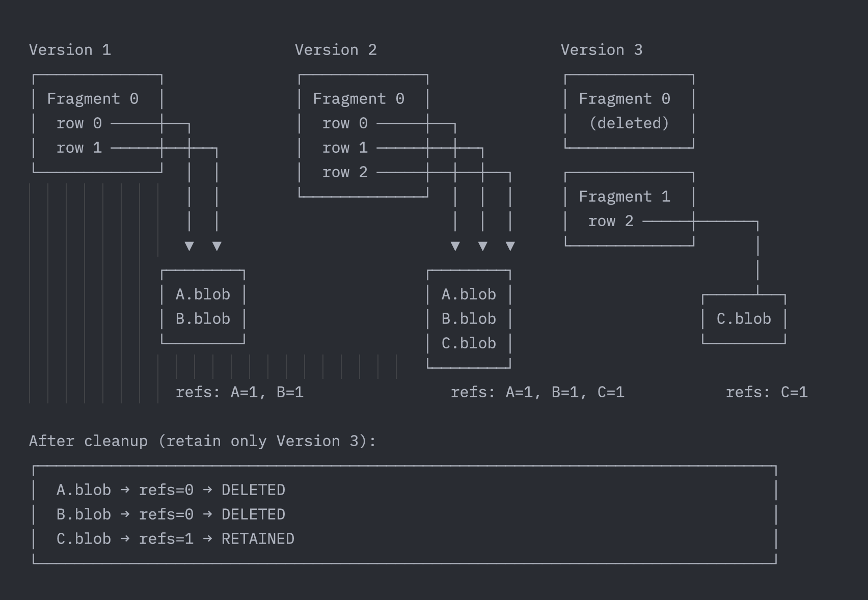
Task: Toggle the DELETED status on A.blob line
Action: tap(253, 489)
